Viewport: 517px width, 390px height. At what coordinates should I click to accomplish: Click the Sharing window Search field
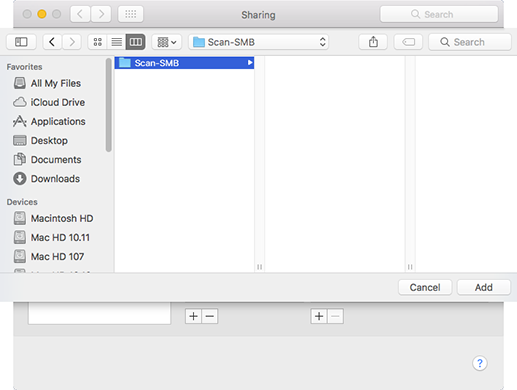(x=439, y=14)
